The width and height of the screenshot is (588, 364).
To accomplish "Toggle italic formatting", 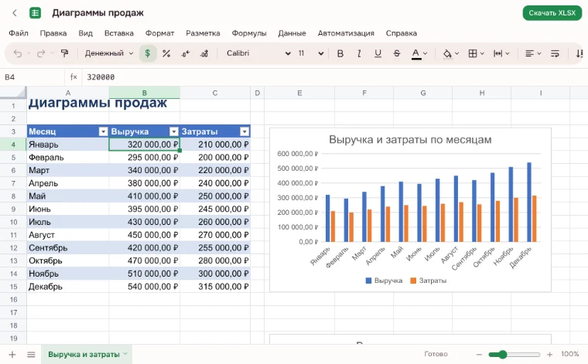I will 359,53.
